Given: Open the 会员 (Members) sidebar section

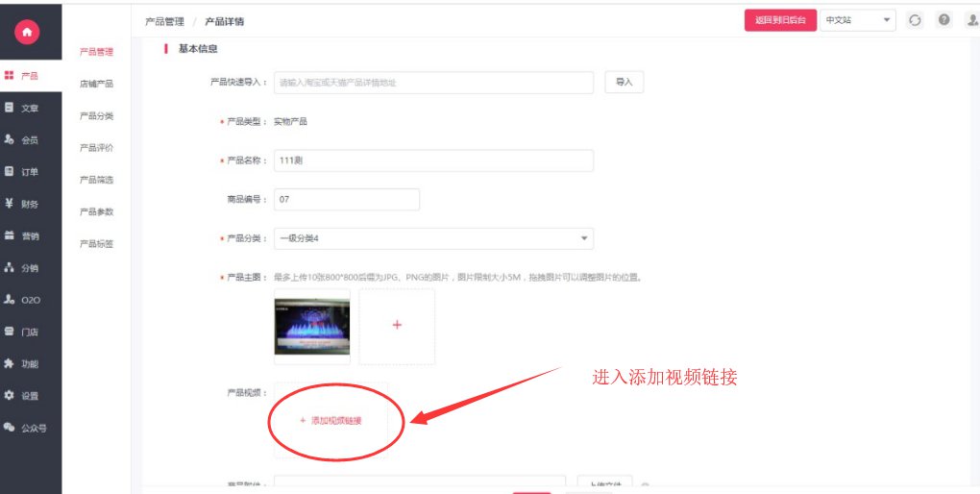Looking at the screenshot, I should point(23,139).
